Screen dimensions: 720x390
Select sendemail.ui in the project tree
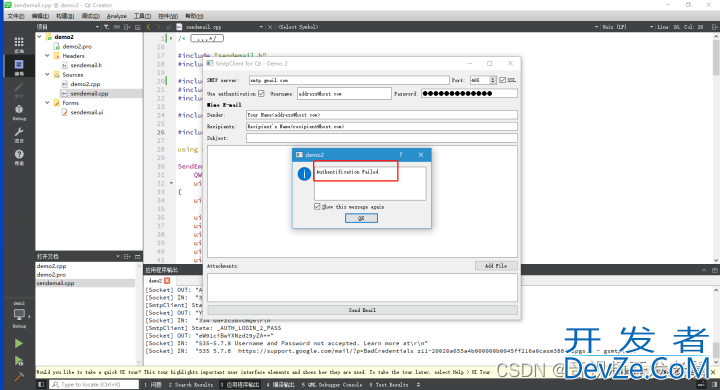[87, 112]
